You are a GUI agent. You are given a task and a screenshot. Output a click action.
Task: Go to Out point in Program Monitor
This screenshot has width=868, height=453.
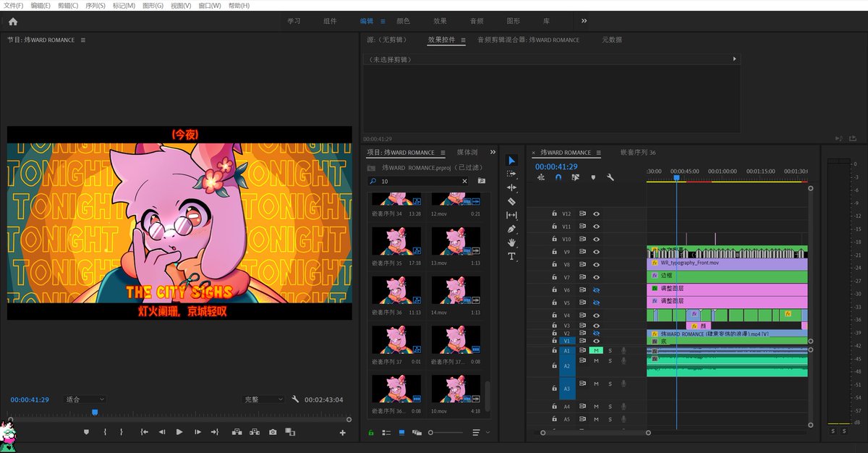tap(215, 432)
